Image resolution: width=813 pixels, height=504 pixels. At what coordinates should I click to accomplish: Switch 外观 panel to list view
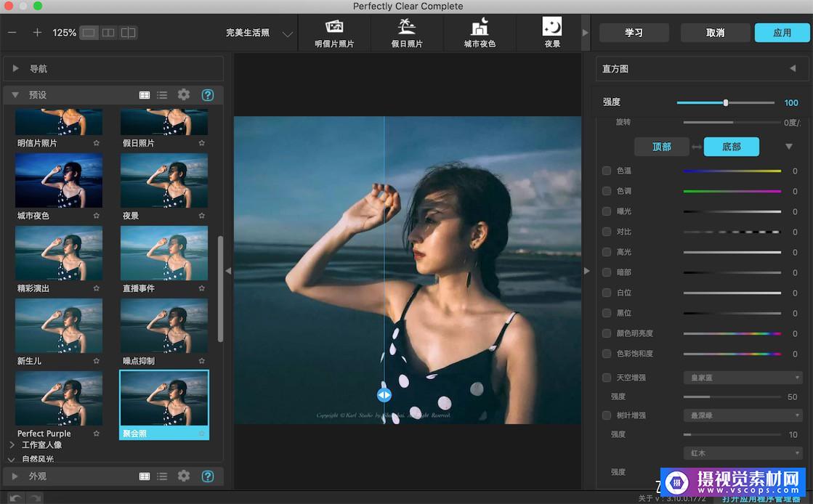pos(162,476)
